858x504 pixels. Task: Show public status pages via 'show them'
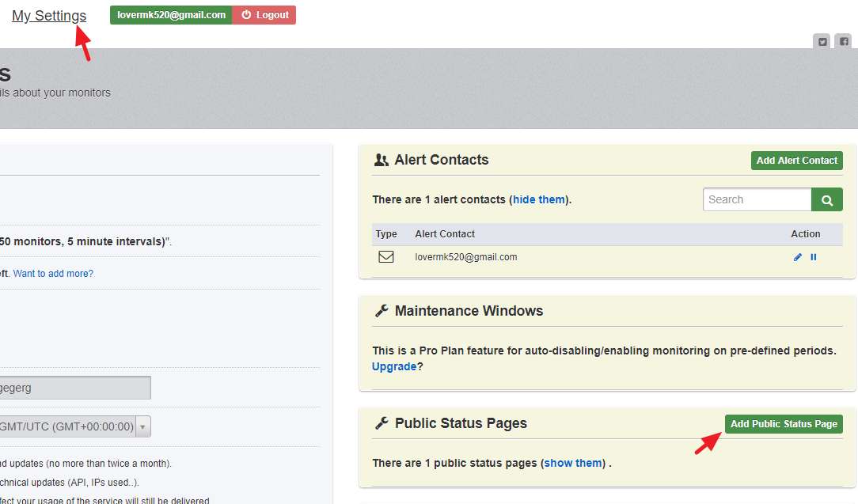pos(573,463)
